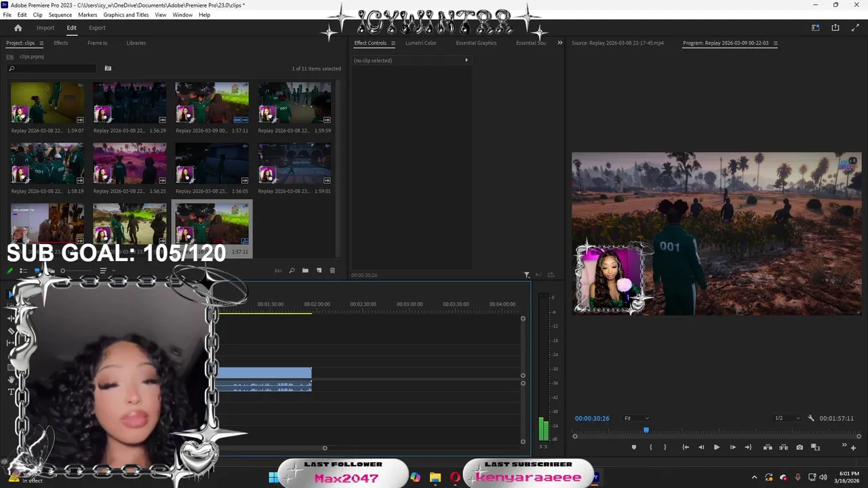Click the New Item icon in Project panel
This screenshot has height=488, width=868.
[x=319, y=270]
